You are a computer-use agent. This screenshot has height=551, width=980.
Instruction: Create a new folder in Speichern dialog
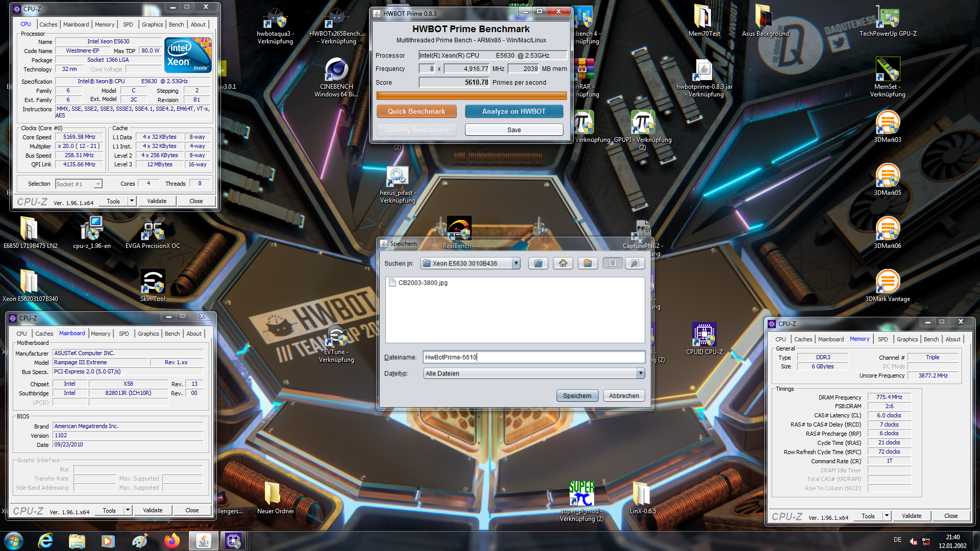[588, 263]
